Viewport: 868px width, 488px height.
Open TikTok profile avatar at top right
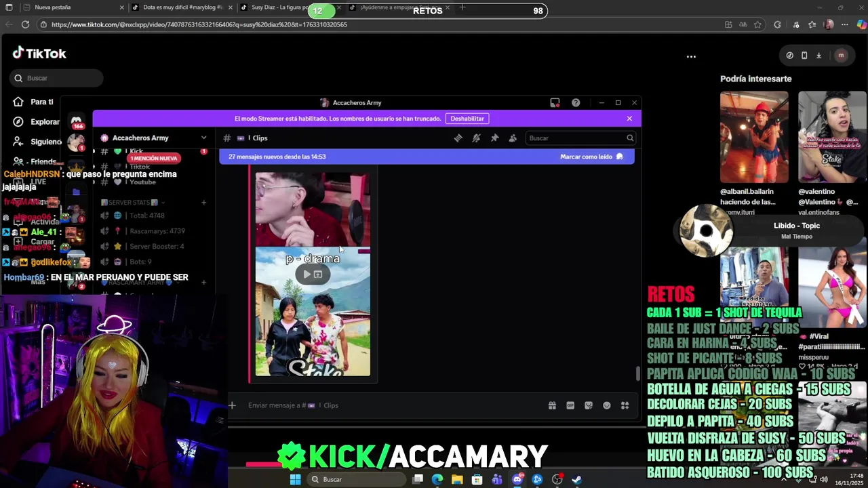pyautogui.click(x=841, y=56)
